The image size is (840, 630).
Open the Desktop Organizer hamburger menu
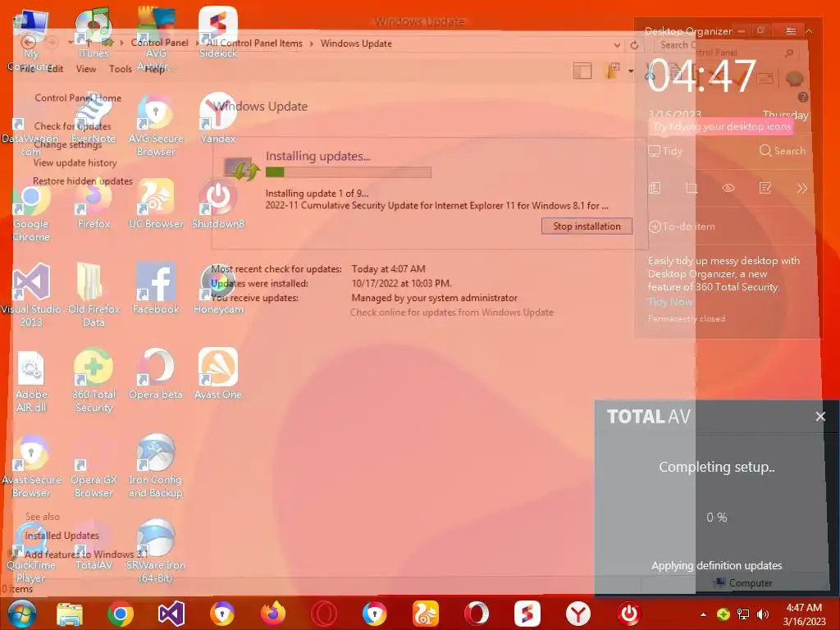pos(790,31)
